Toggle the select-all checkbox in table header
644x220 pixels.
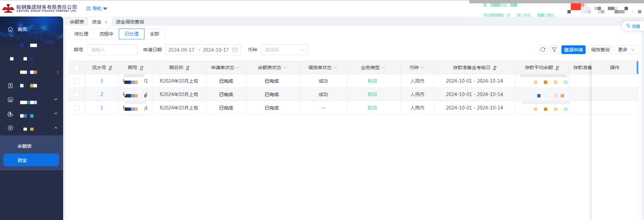click(76, 68)
